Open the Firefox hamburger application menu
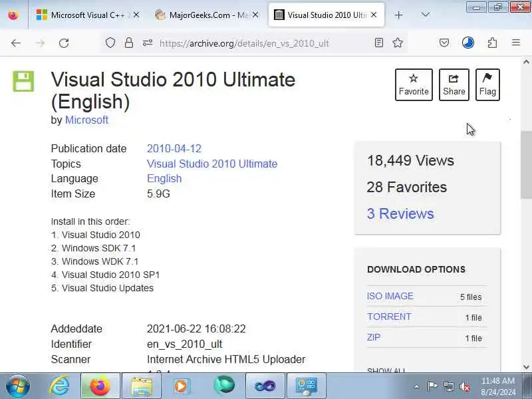This screenshot has height=399, width=532. 516,43
